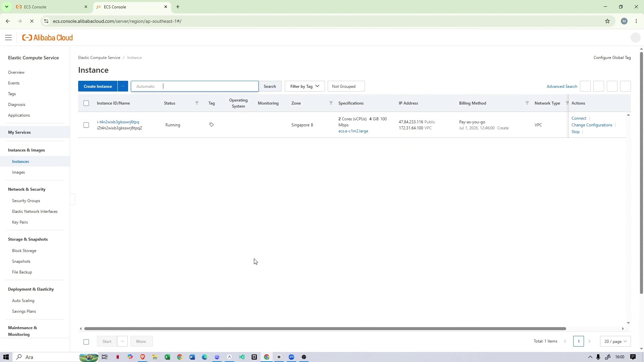Click the Alibaba Cloud logo
The image size is (644, 362).
click(47, 38)
